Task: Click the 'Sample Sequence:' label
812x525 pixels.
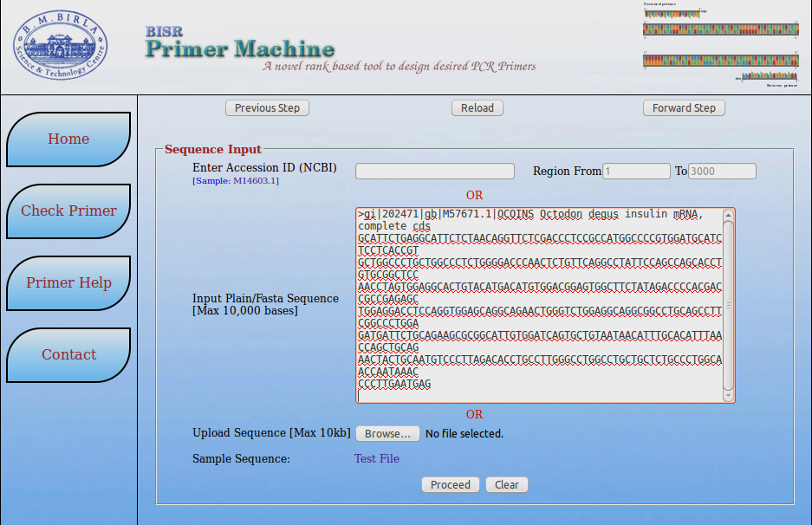Action: (x=241, y=459)
